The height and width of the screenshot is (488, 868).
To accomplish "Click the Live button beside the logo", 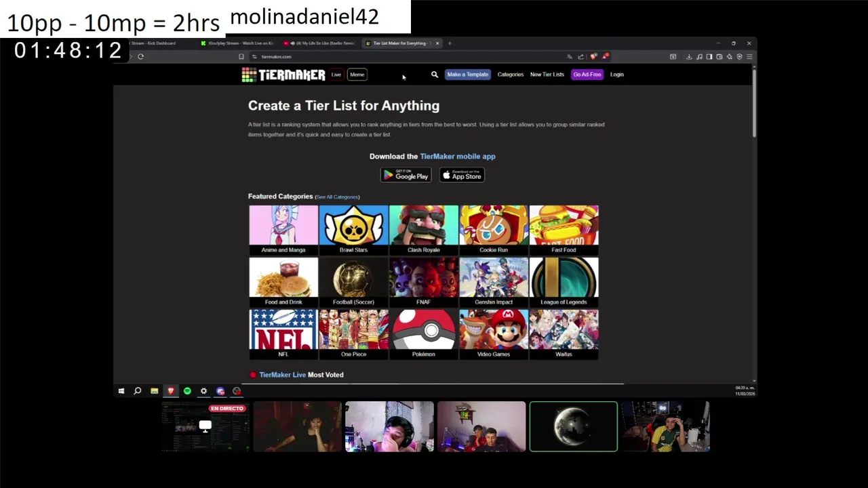I will pos(336,75).
